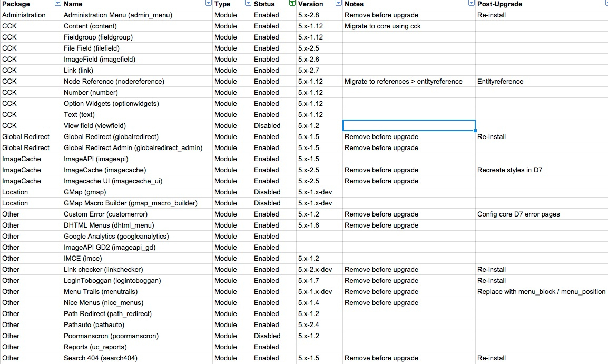Open the Name column filter dropdown
This screenshot has height=364, width=608.
(x=208, y=3)
